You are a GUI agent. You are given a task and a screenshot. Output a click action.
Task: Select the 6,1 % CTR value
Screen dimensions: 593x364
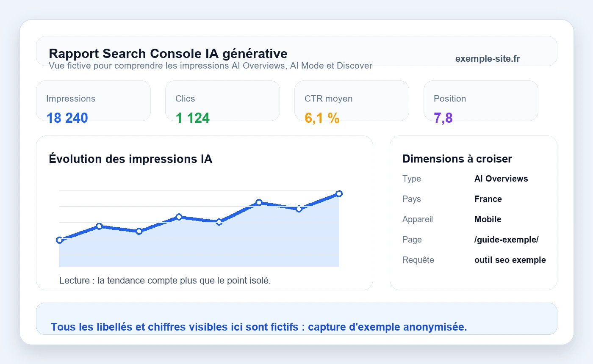322,118
